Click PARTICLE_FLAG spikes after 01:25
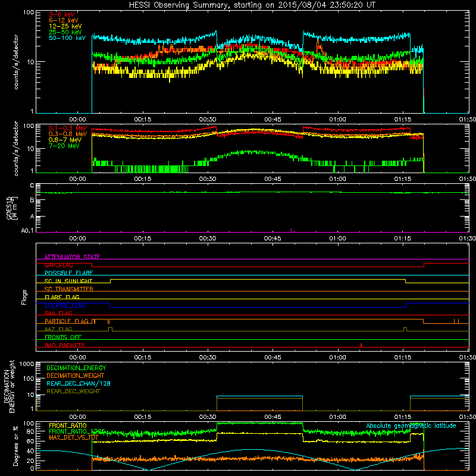This screenshot has width=476, height=476. (456, 321)
